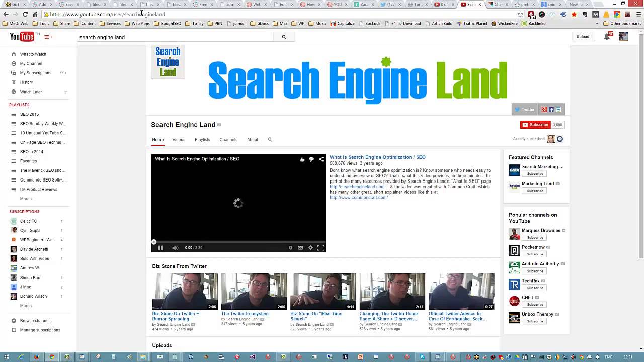This screenshot has height=362, width=644.
Task: Open My Subscriptions feed
Action: click(35, 73)
